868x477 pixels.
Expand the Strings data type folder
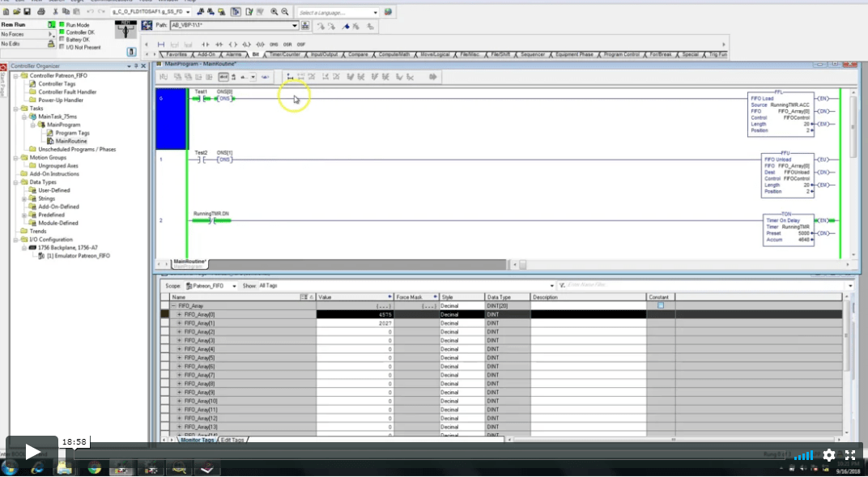(x=24, y=198)
